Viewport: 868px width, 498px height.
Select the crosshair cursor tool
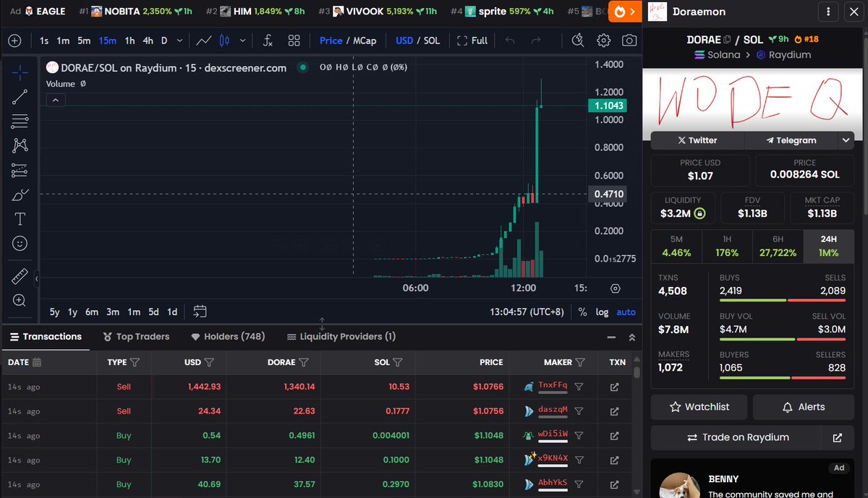click(x=20, y=72)
